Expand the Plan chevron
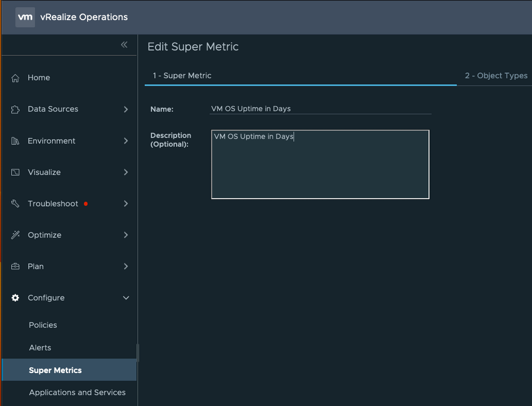Screen dimensions: 532x406 tap(126, 266)
